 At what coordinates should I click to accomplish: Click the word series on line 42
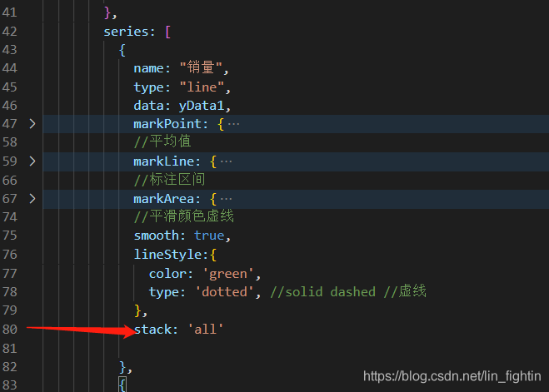pos(126,32)
